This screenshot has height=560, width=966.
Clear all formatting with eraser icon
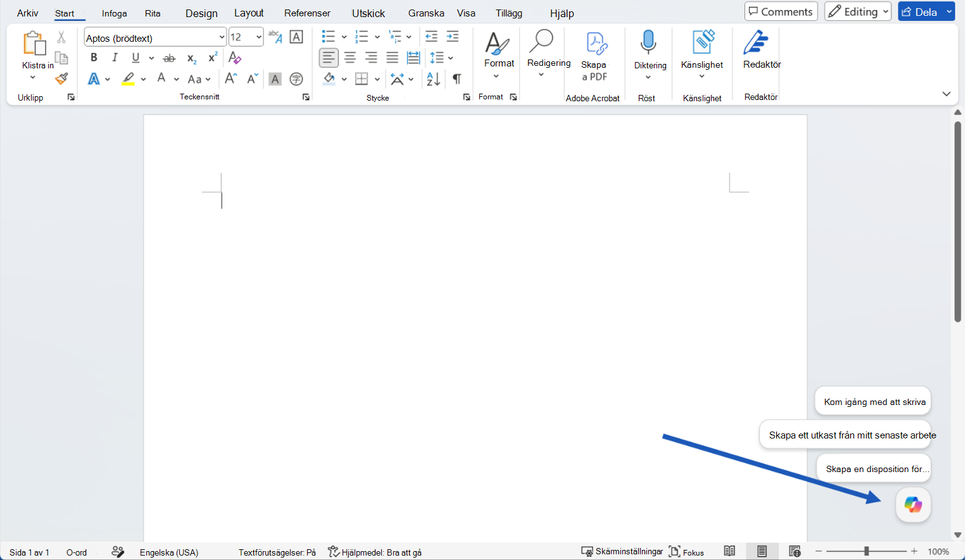(x=235, y=58)
